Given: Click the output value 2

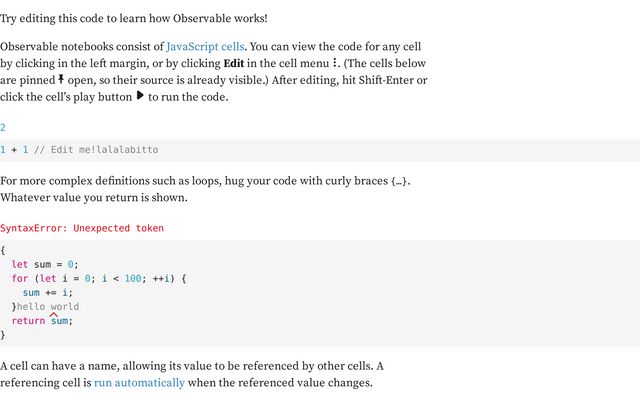Looking at the screenshot, I should 3,127.
